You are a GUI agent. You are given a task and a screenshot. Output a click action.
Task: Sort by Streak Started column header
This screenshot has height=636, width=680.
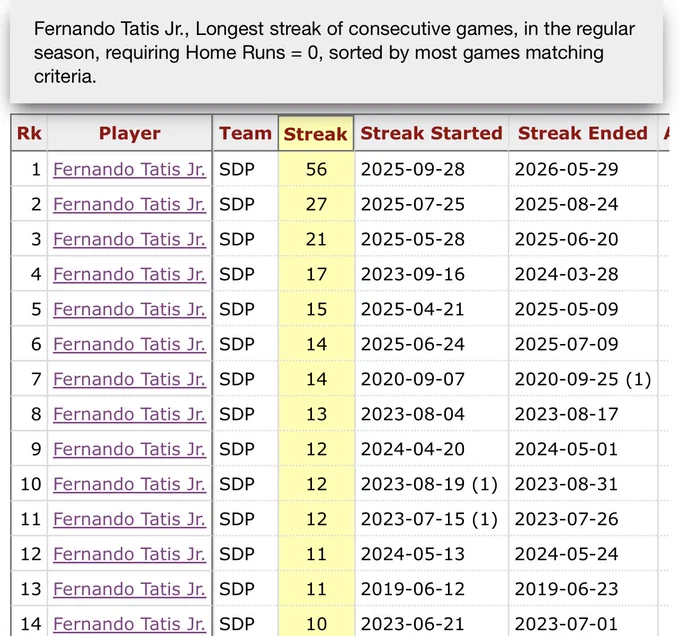431,134
